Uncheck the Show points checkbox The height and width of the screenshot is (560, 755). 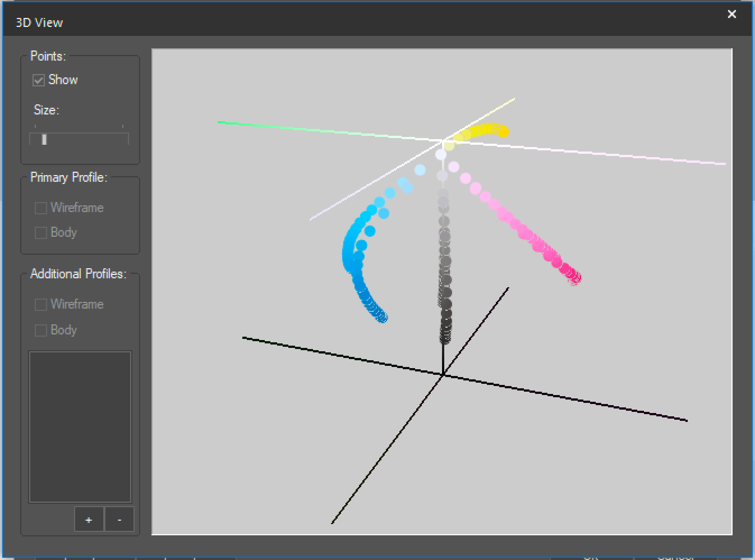[38, 80]
